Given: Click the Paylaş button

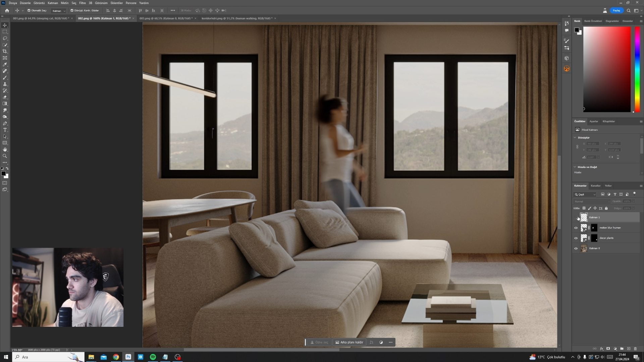Looking at the screenshot, I should pos(616,10).
